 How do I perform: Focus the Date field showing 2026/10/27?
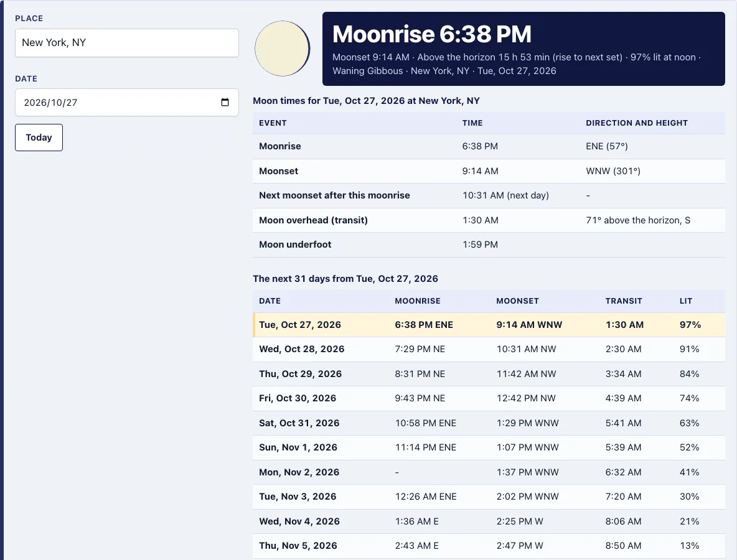tap(127, 103)
